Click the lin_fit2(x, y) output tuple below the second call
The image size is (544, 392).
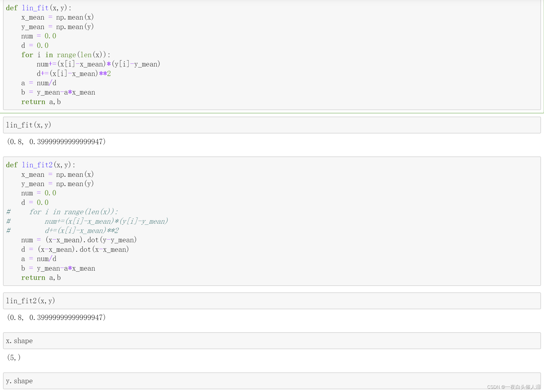tap(56, 318)
